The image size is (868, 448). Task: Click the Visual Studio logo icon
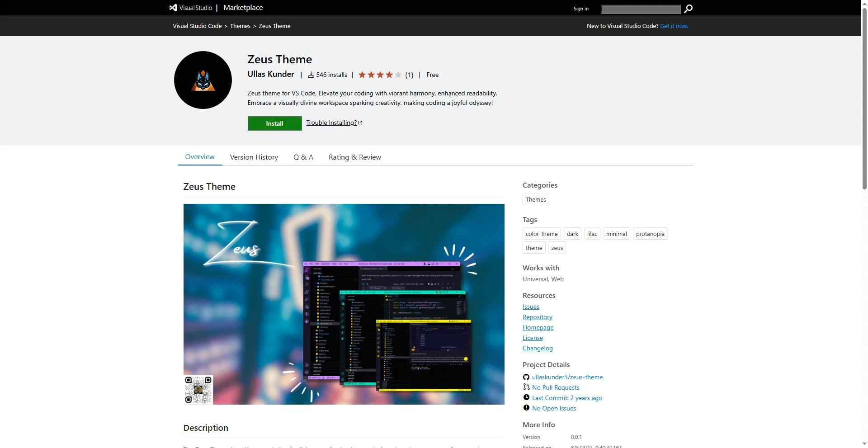173,8
